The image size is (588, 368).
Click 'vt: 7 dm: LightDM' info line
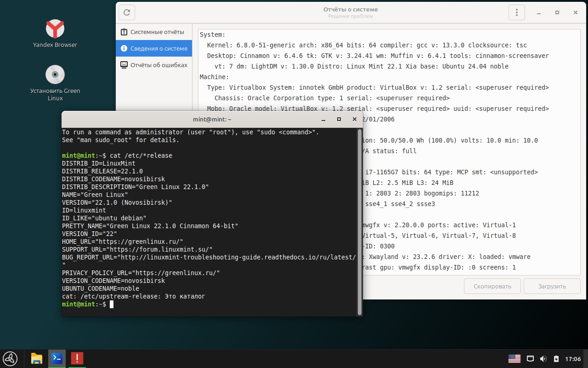(362, 66)
